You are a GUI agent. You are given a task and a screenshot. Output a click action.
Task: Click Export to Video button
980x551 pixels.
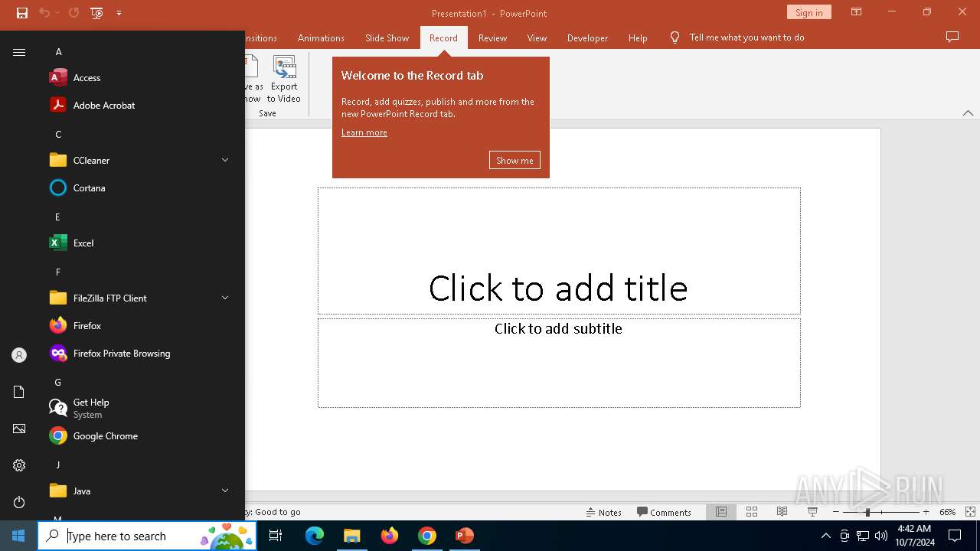(x=284, y=80)
